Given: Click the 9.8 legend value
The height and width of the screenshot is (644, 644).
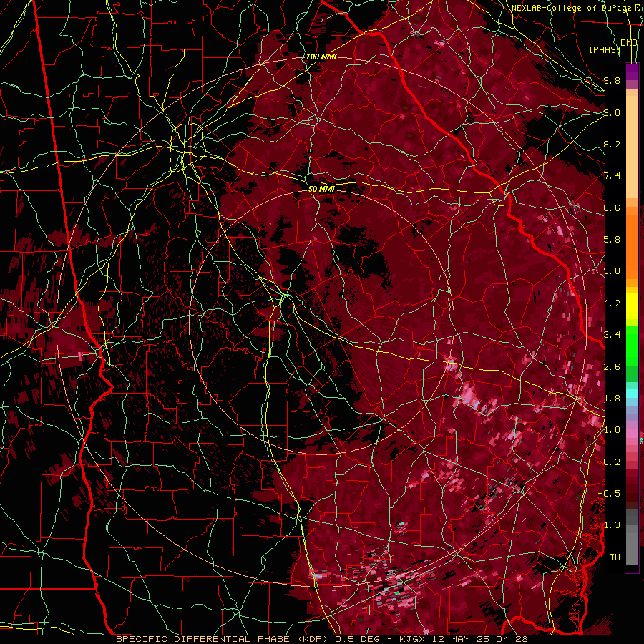Looking at the screenshot, I should [x=612, y=80].
